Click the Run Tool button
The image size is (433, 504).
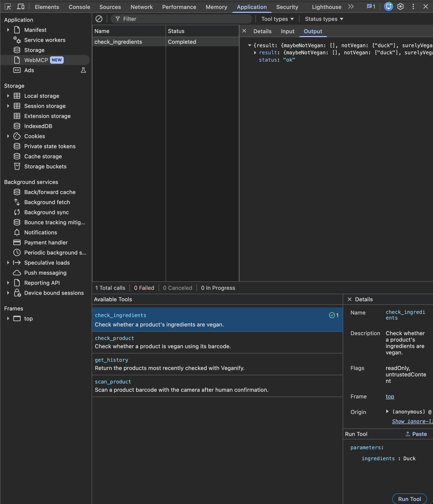tap(409, 499)
